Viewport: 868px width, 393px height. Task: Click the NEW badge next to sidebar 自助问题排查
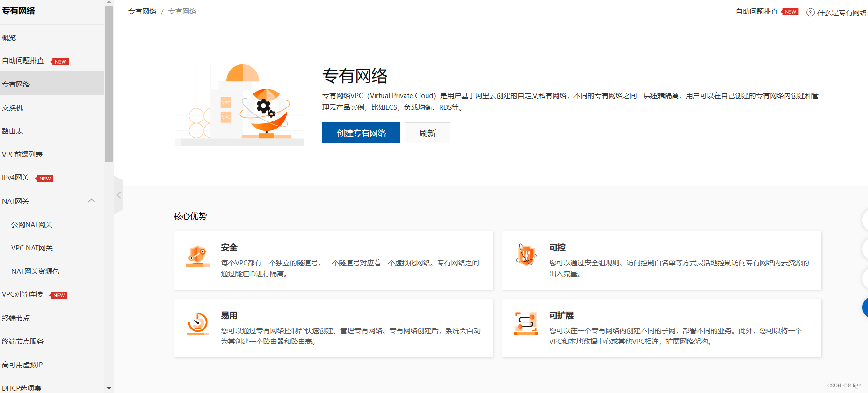click(x=60, y=62)
